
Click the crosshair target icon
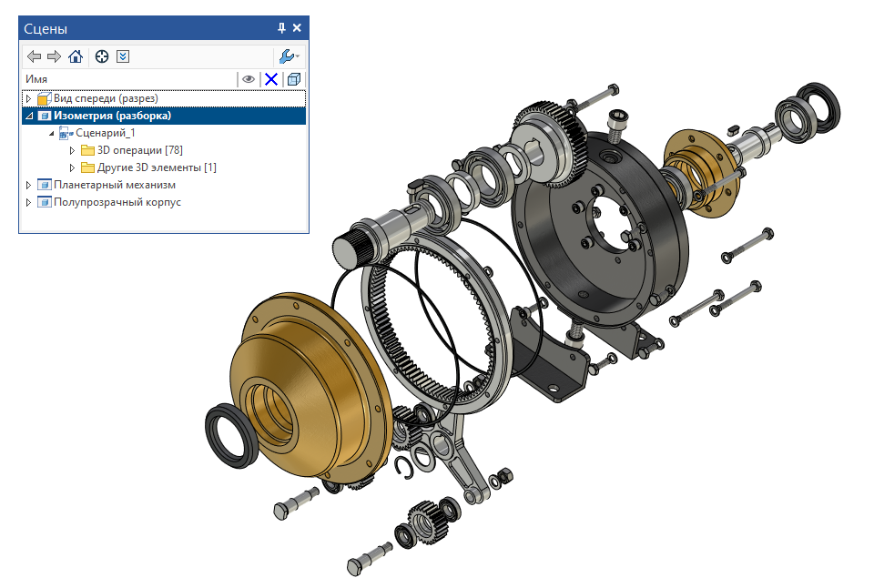(102, 56)
